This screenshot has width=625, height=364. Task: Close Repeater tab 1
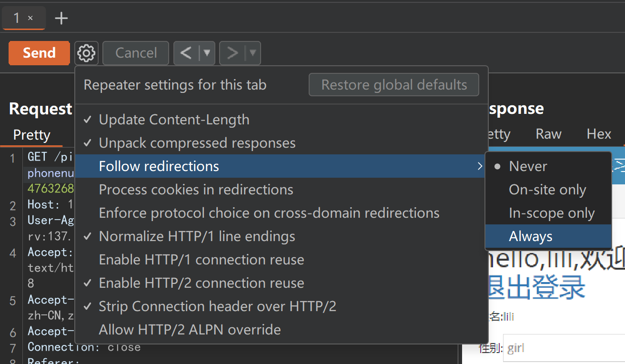coord(30,19)
